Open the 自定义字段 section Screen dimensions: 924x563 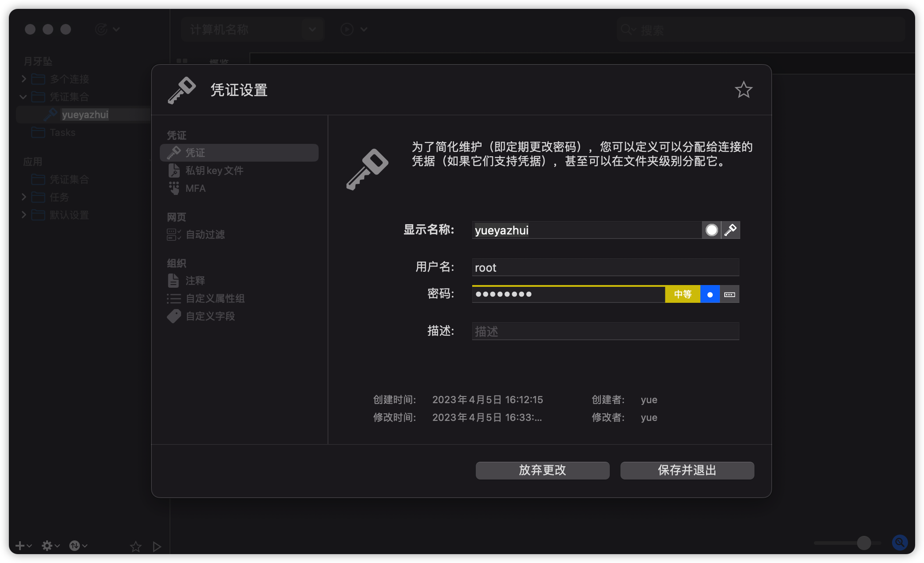210,316
